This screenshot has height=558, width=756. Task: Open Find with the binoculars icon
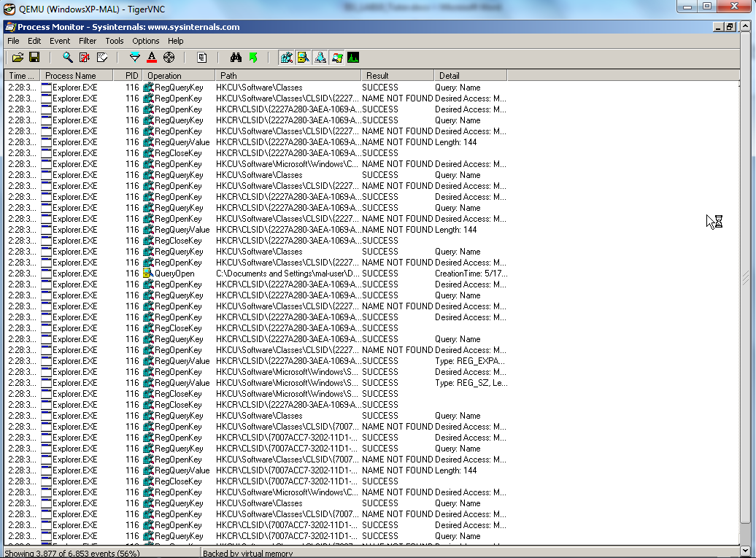point(236,58)
